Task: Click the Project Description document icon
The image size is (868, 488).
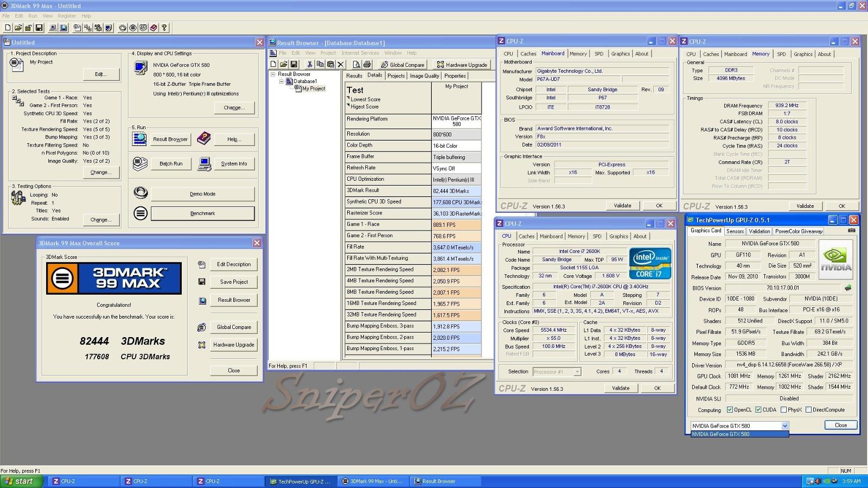Action: click(17, 65)
